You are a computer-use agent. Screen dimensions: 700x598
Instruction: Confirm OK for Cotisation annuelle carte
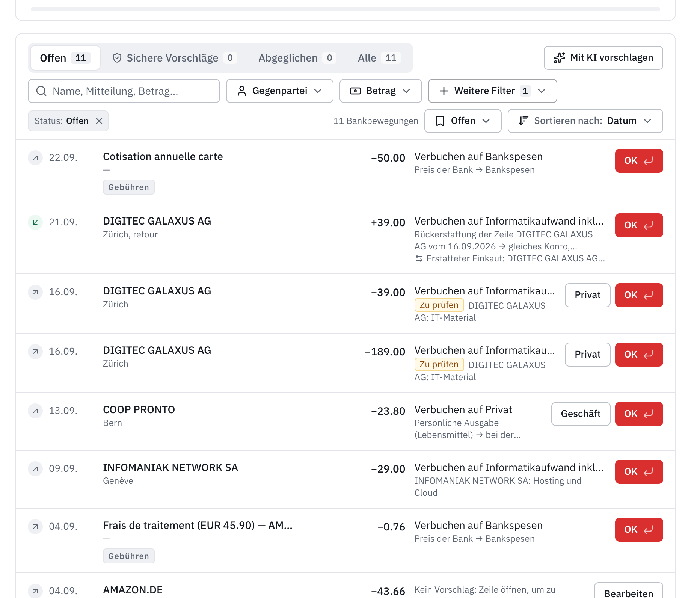639,161
